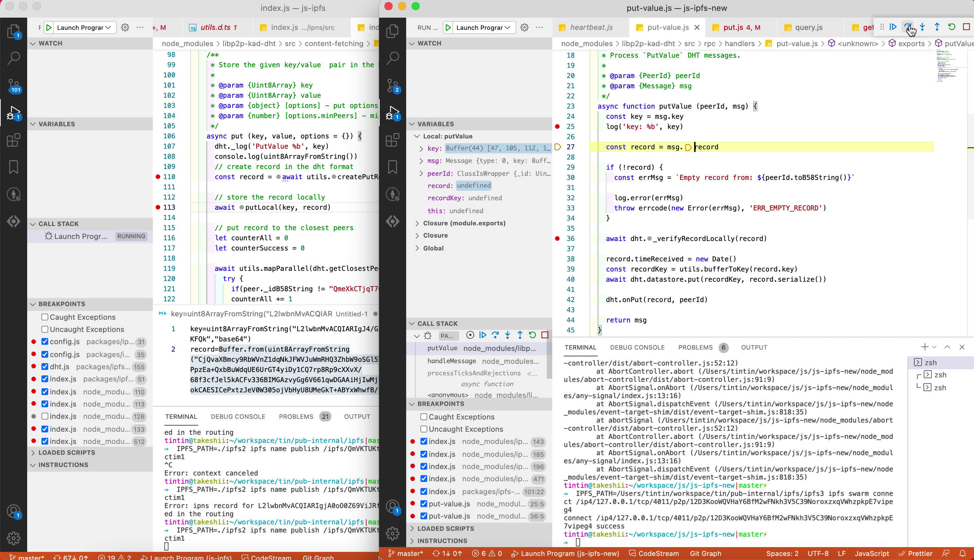Open Bookmarks view in the js-ipfs-new window
This screenshot has width=974, height=560.
(393, 167)
